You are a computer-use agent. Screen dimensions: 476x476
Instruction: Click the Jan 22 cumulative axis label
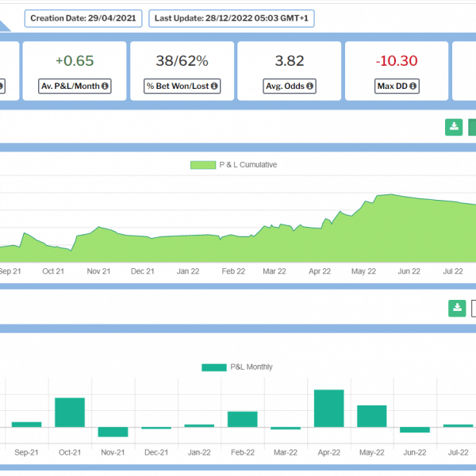point(188,271)
